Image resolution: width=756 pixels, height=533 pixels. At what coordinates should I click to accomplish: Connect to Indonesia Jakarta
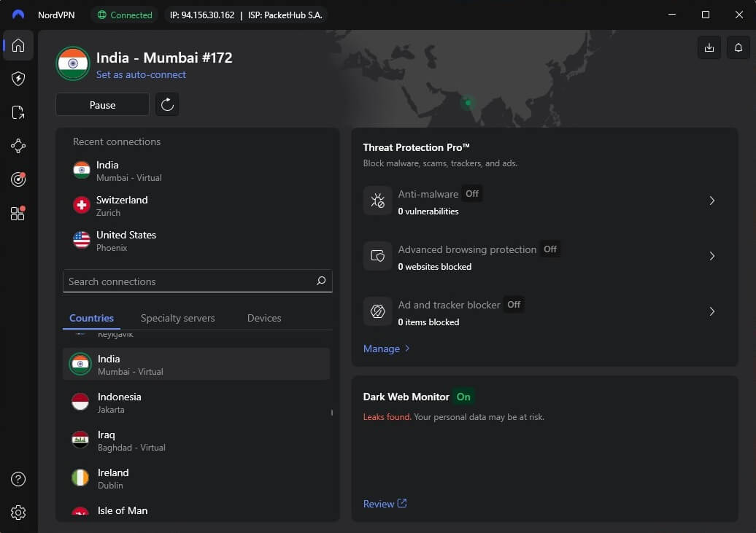tap(196, 402)
